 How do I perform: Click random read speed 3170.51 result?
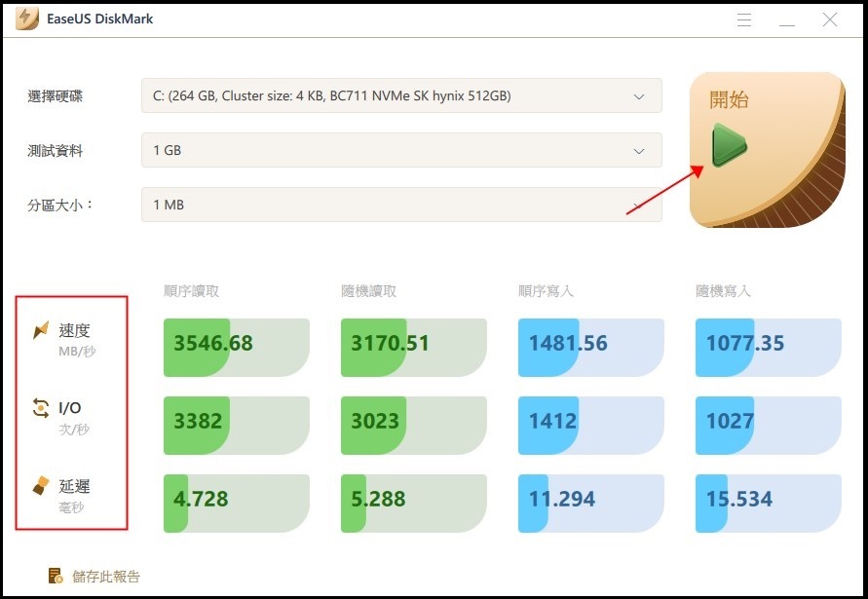coord(413,344)
